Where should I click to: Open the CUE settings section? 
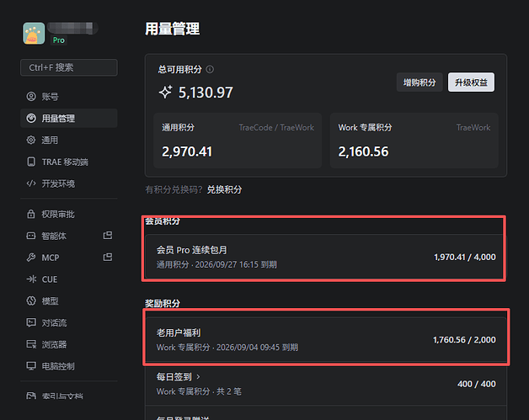tap(69, 279)
